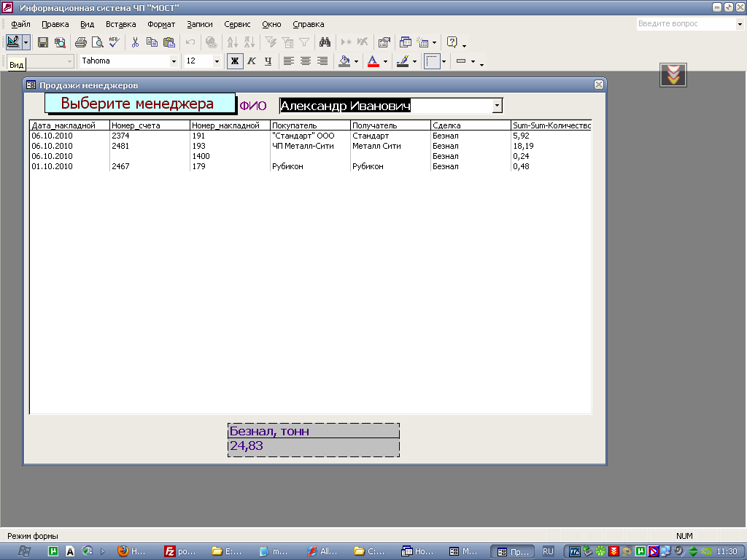
Task: Run the spelling check icon
Action: [114, 42]
